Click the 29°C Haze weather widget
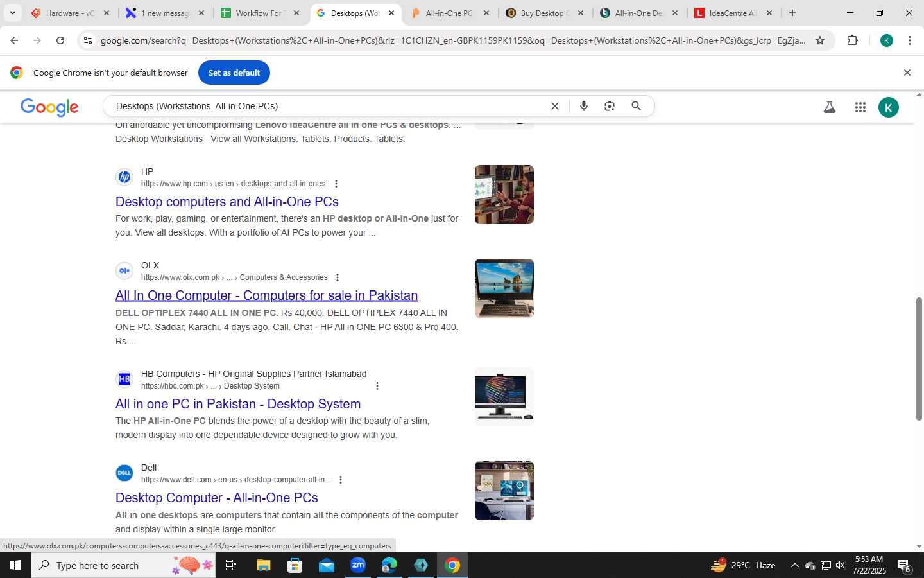924x578 pixels. pos(743,565)
